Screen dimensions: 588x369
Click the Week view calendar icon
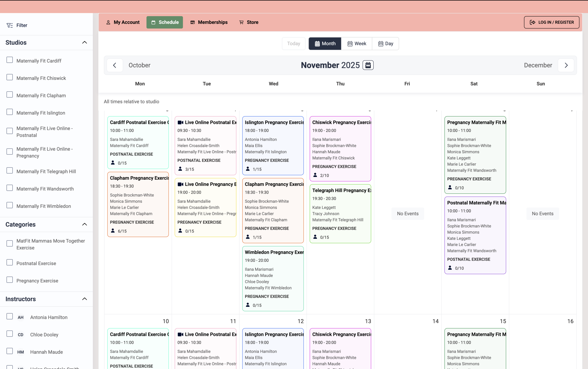tap(350, 44)
